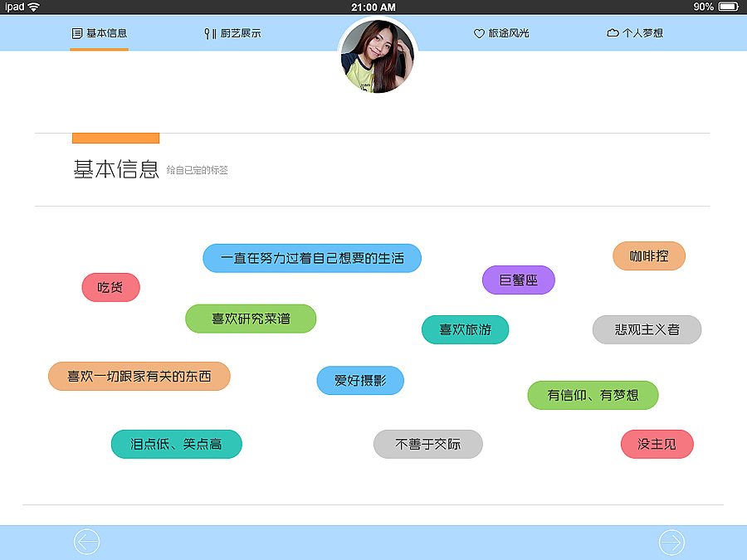747x560 pixels.
Task: Click the heart icon beside 旅途风光
Action: (x=479, y=33)
